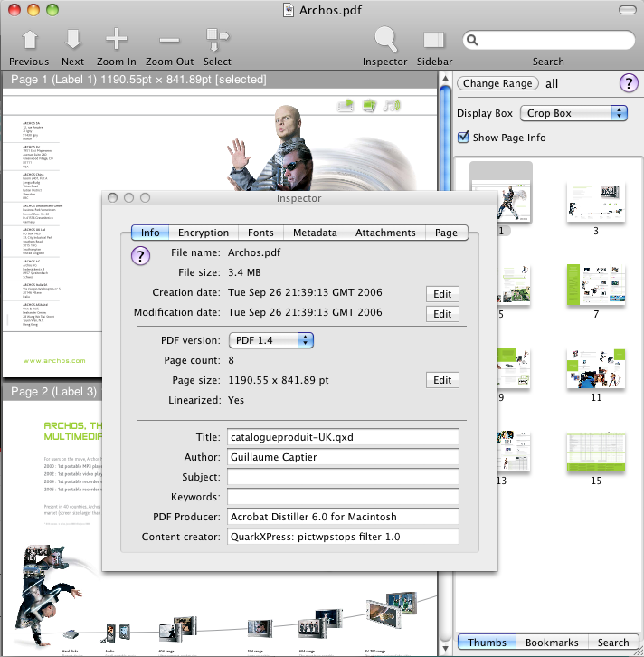Uncheck Show Page Info checkbox

point(463,137)
